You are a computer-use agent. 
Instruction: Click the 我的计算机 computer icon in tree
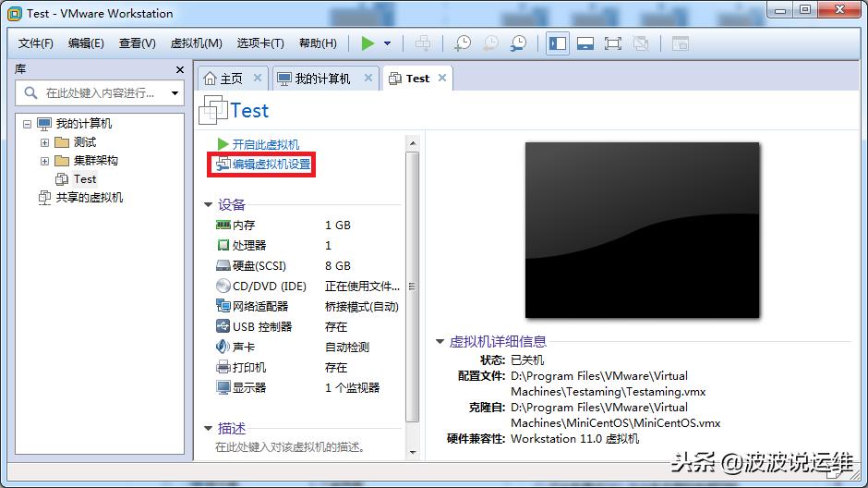pos(44,124)
